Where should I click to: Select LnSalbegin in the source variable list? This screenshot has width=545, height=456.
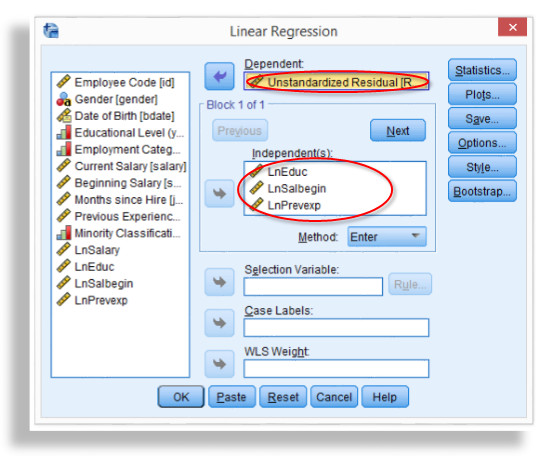click(104, 283)
